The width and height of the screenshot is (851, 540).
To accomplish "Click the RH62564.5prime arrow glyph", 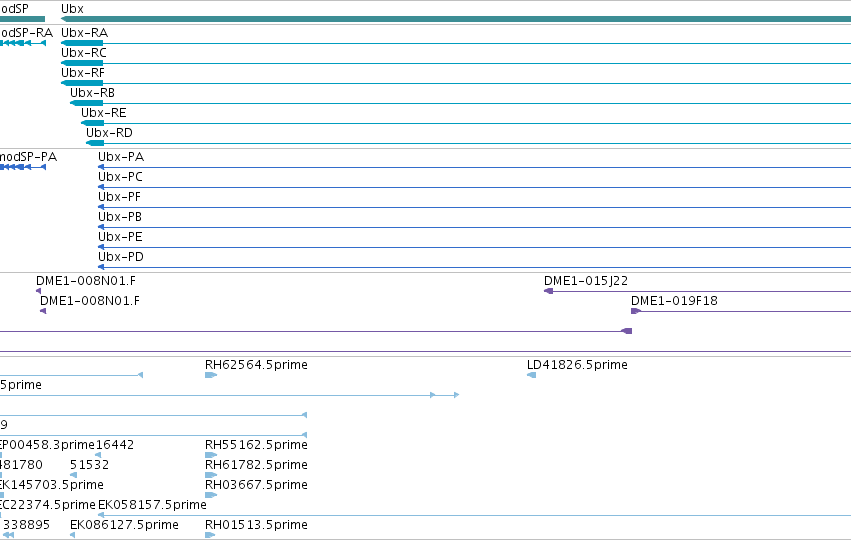I will point(211,375).
